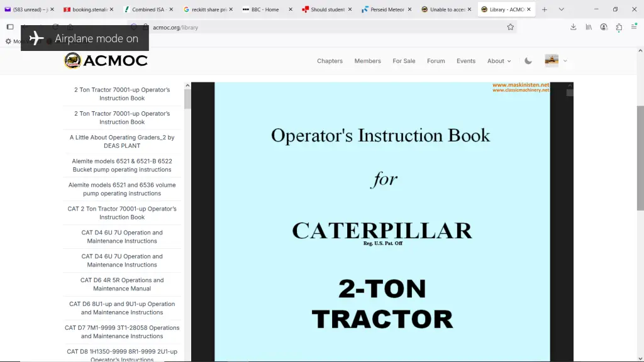644x362 pixels.
Task: Open the Firefox application menu
Action: coord(634,27)
